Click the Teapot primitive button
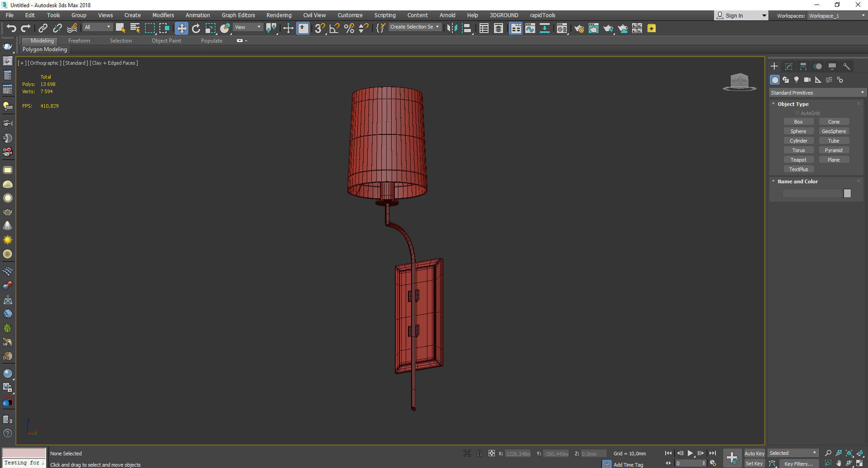Viewport: 868px width, 468px height. point(798,160)
